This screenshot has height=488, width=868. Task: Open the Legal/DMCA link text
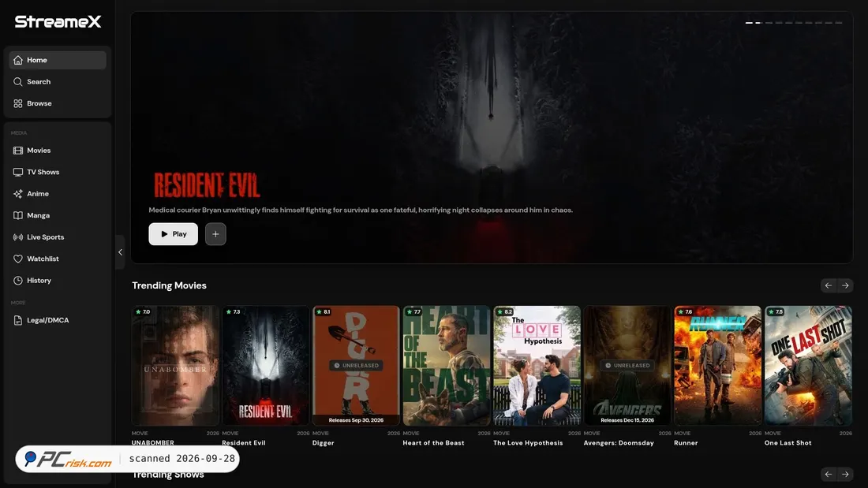[47, 320]
